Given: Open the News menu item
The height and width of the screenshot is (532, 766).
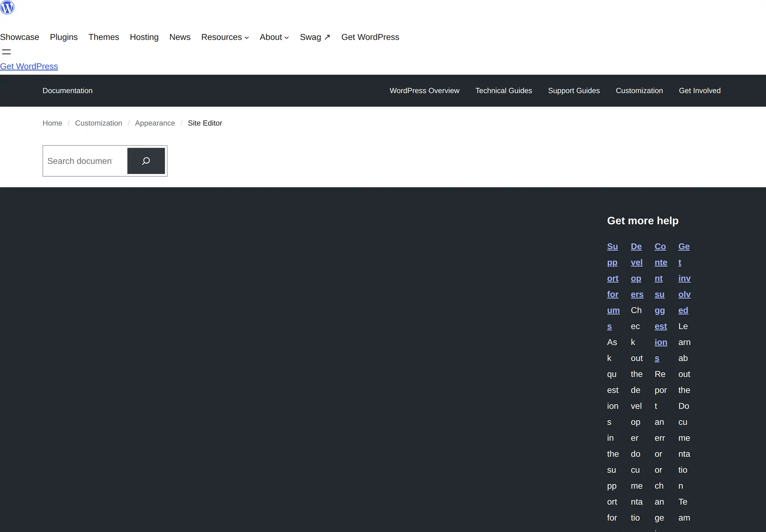Looking at the screenshot, I should [x=180, y=37].
